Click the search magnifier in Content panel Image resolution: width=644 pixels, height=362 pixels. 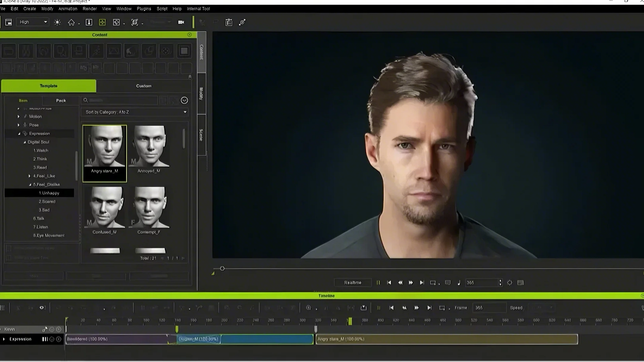(x=86, y=100)
